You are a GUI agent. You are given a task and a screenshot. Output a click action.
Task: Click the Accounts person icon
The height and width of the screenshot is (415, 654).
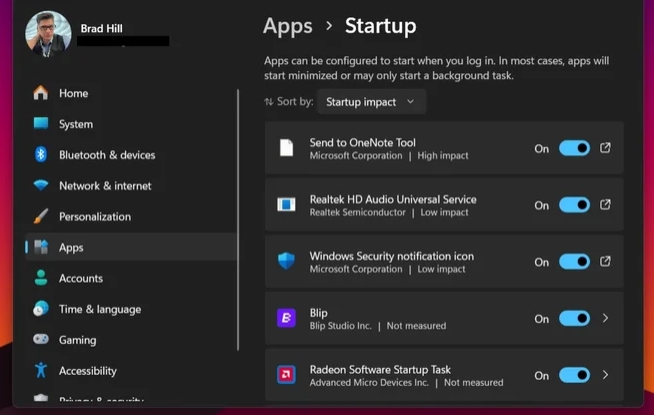pyautogui.click(x=41, y=278)
